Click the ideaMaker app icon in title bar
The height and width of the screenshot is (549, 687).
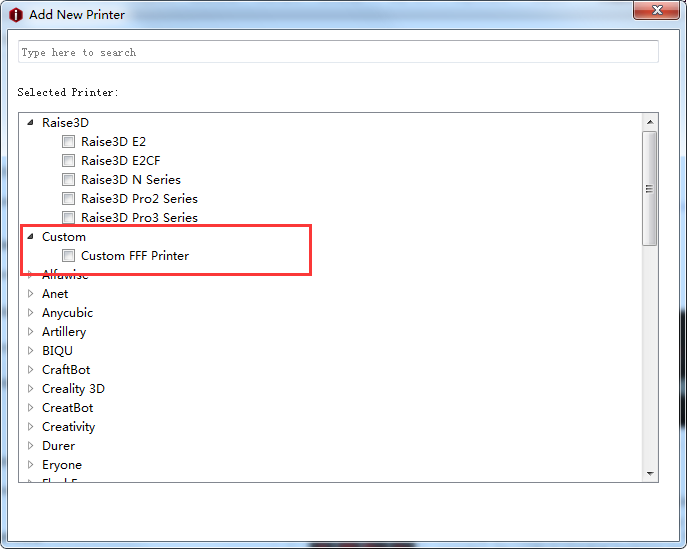pos(16,15)
